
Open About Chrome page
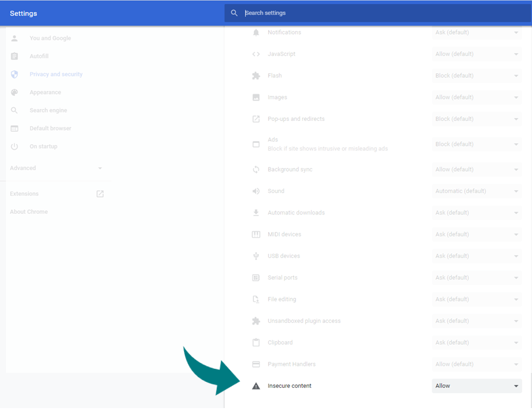[x=29, y=211]
